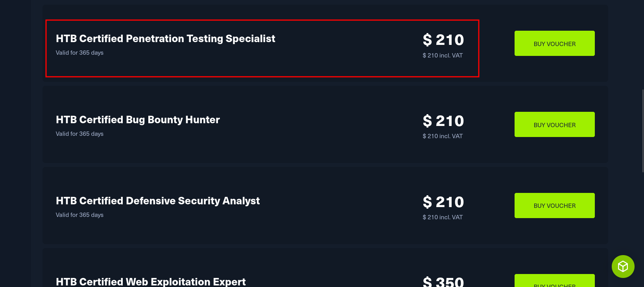Click '$ 210 incl. VAT' under Defensive Security Analyst

(x=443, y=217)
